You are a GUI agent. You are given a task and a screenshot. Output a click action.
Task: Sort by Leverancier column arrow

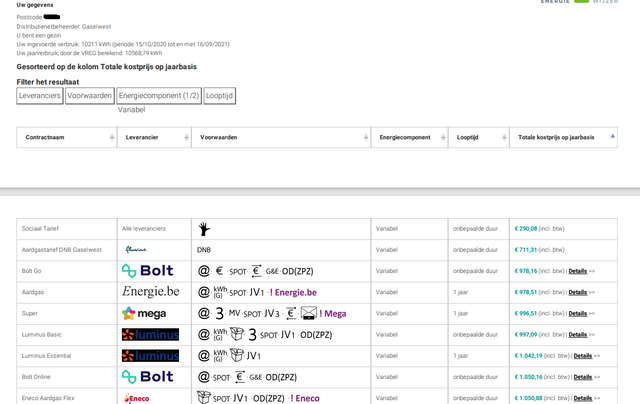(x=187, y=138)
